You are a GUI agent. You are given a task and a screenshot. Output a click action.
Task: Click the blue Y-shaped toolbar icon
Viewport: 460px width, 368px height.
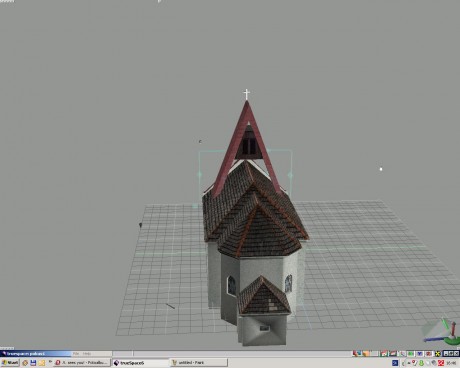pyautogui.click(x=420, y=354)
